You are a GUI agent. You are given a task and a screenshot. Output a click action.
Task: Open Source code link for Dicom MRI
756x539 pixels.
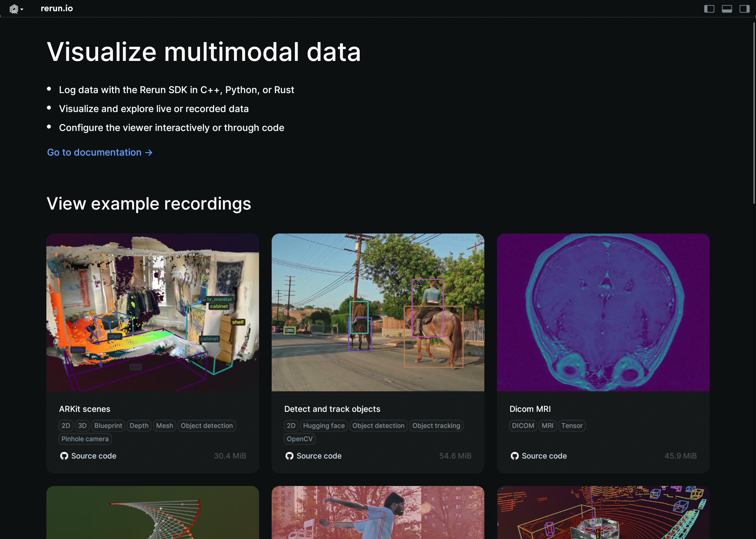544,456
